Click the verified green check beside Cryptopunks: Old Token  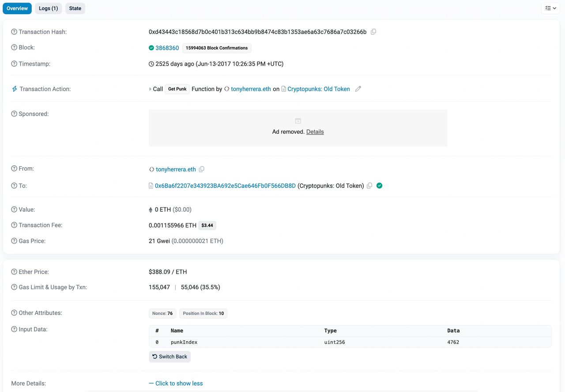[380, 186]
